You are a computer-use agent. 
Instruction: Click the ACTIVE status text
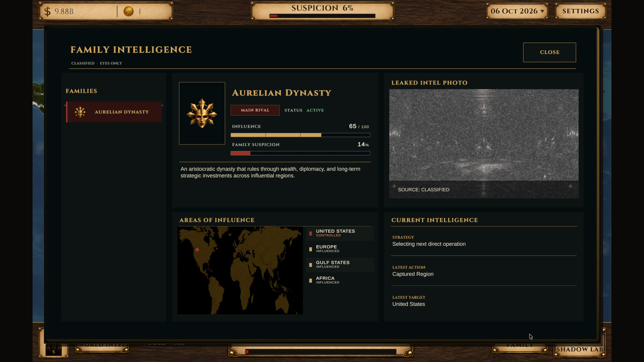315,110
